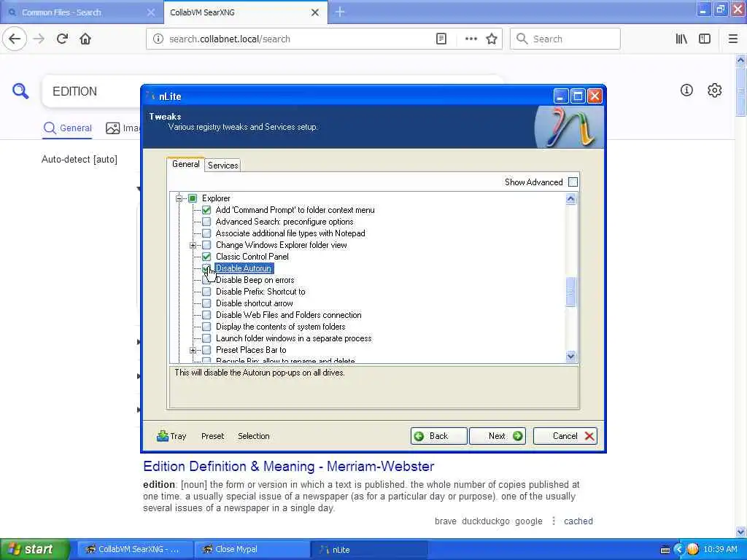
Task: Open the Preset menu in nLite
Action: [x=212, y=436]
